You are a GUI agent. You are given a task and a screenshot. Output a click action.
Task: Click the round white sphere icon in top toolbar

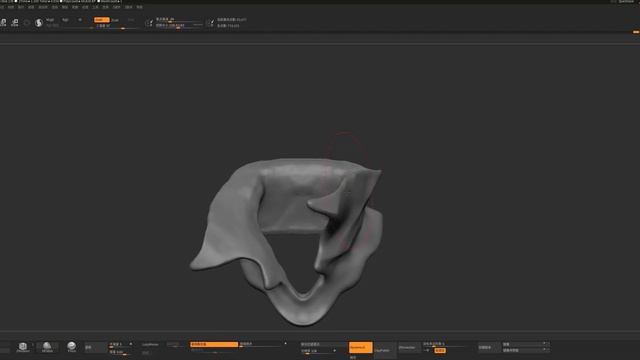coord(39,23)
